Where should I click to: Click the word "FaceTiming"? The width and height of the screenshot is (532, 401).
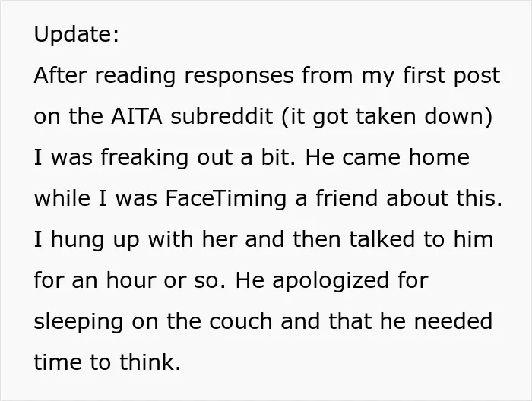(x=226, y=199)
